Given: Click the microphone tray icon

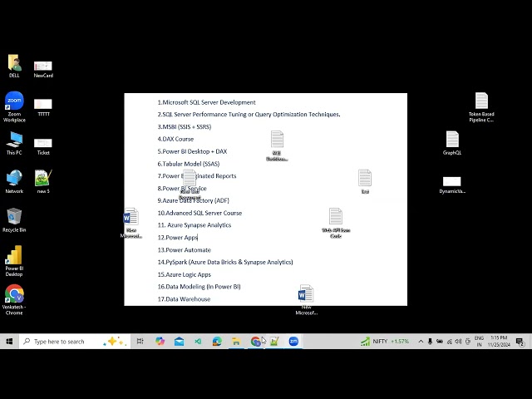Looking at the screenshot, I should [431, 342].
